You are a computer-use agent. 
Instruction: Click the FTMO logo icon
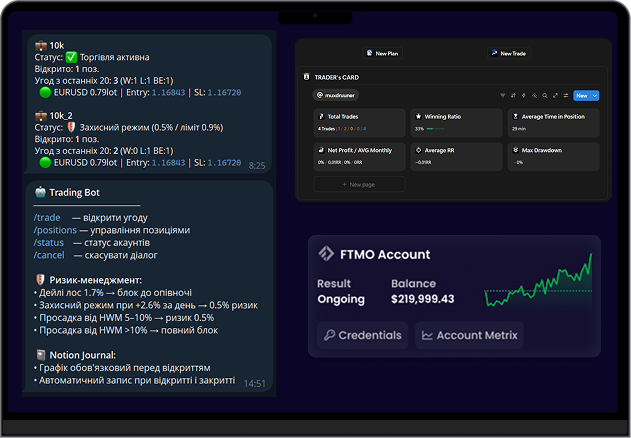[326, 254]
